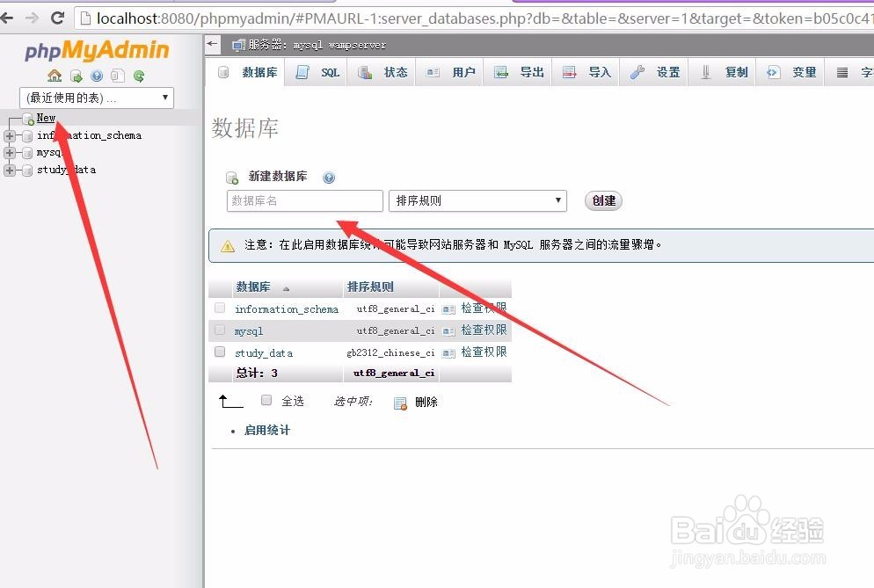Switch to the 状态 tab
This screenshot has height=588, width=874.
382,72
